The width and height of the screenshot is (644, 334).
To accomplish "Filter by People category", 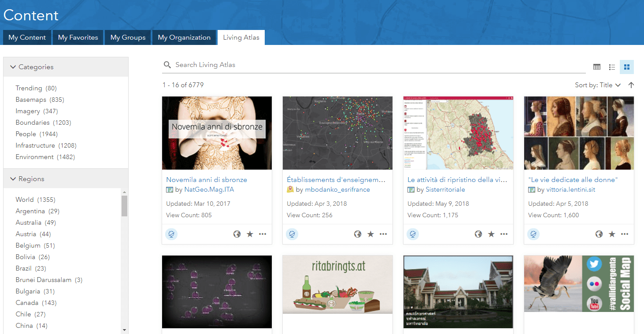I will tap(37, 134).
